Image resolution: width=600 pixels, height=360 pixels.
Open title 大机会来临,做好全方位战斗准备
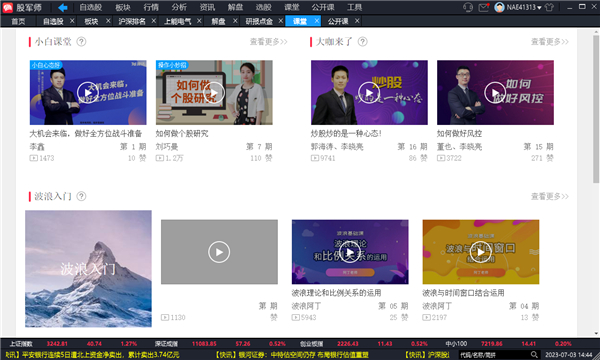point(86,134)
